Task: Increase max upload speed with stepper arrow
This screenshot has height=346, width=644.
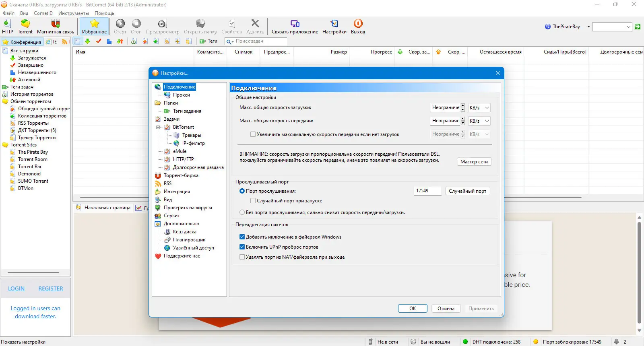Action: [x=463, y=119]
